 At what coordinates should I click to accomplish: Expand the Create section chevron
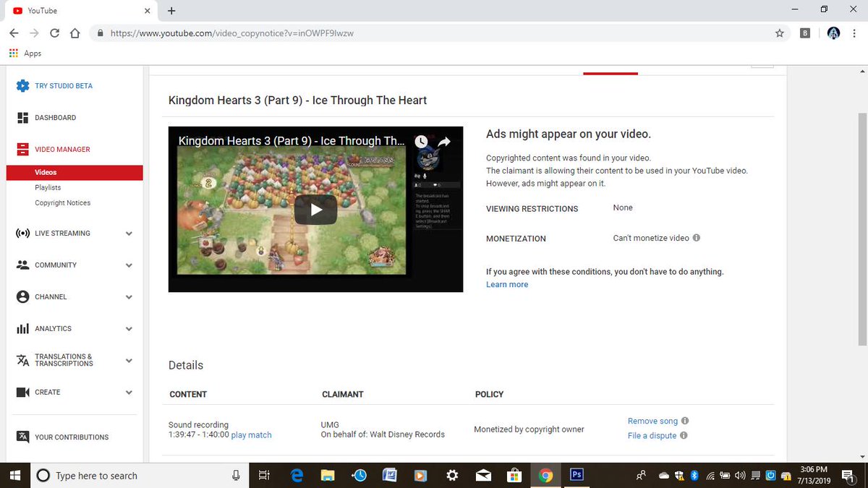[129, 393]
